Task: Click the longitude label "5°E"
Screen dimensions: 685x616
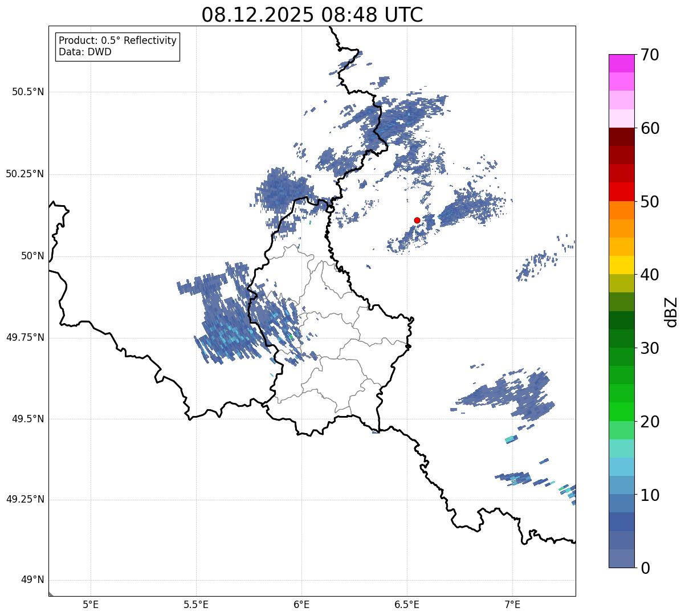Action: (91, 604)
